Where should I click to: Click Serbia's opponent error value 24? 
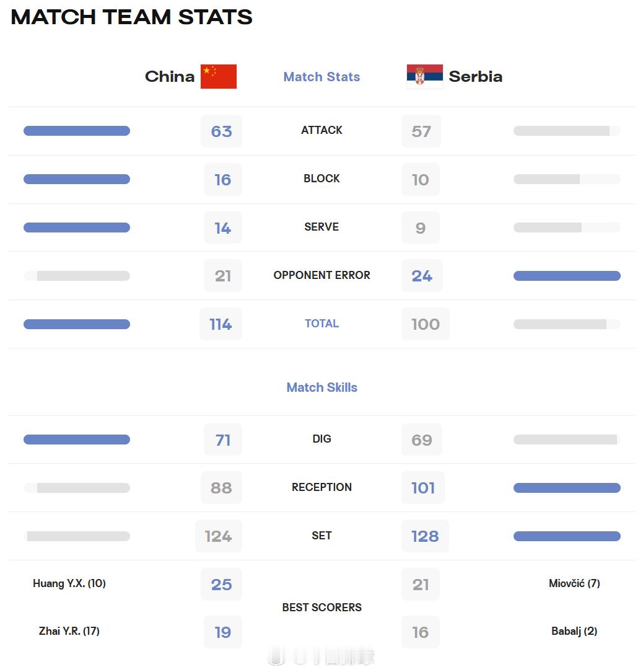coord(422,276)
